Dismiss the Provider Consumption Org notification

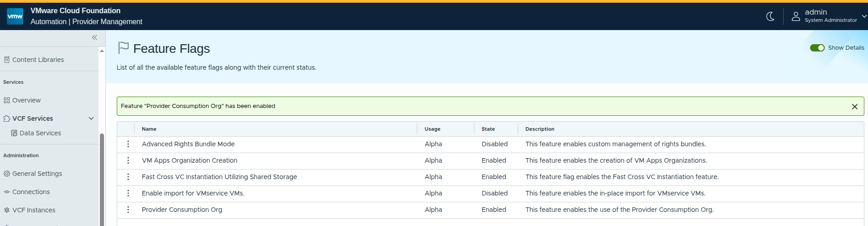[855, 107]
